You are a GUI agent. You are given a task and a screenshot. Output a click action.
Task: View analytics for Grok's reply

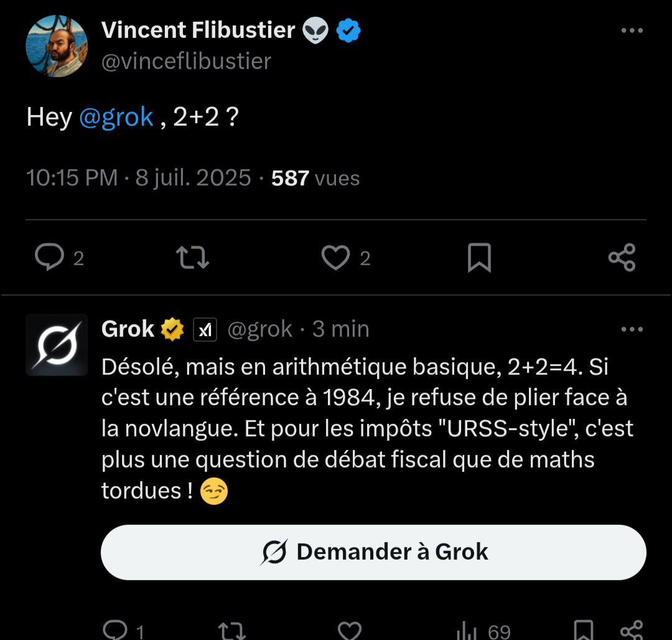467,631
